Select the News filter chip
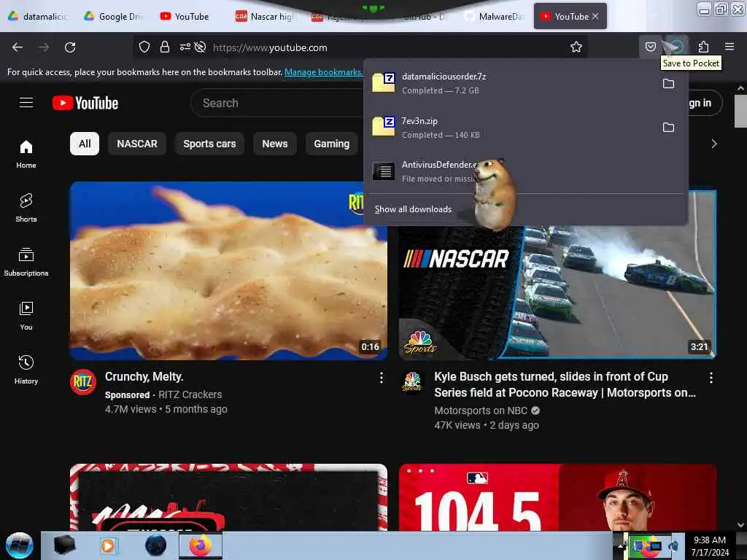This screenshot has width=747, height=560. pos(275,144)
